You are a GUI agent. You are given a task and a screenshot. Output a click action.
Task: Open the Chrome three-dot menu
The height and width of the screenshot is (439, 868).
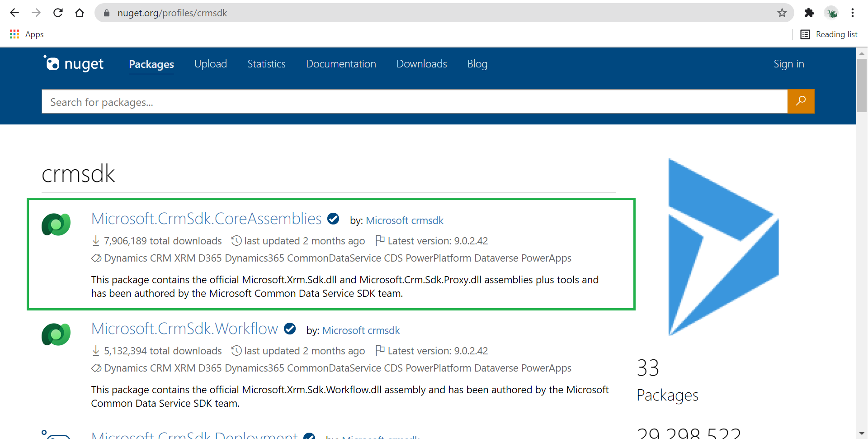tap(852, 13)
